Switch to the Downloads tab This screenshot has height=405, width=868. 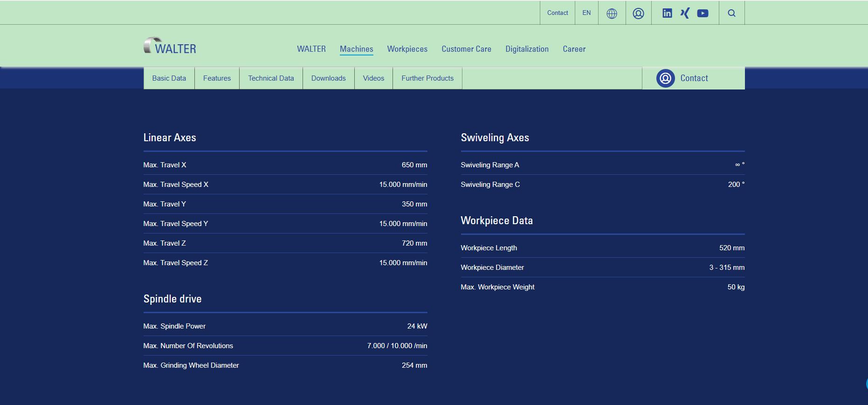click(328, 78)
